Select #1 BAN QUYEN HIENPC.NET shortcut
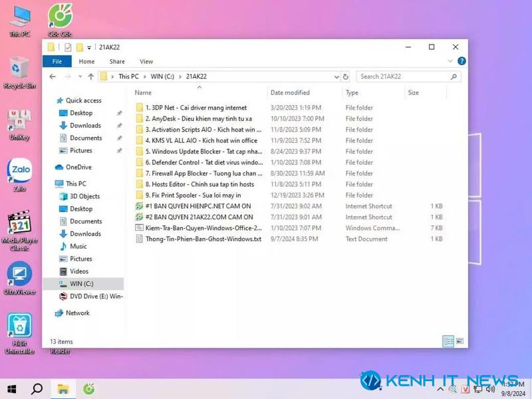This screenshot has width=532, height=399. point(198,206)
